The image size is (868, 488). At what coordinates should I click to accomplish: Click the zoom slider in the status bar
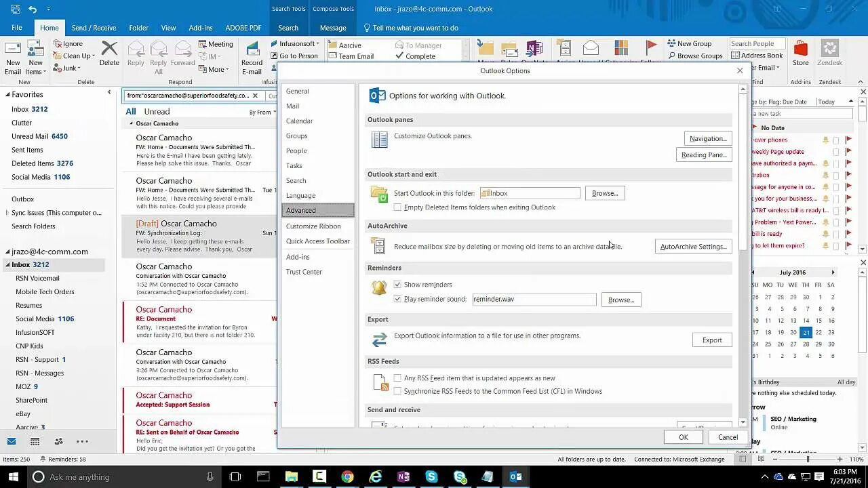[x=807, y=460]
